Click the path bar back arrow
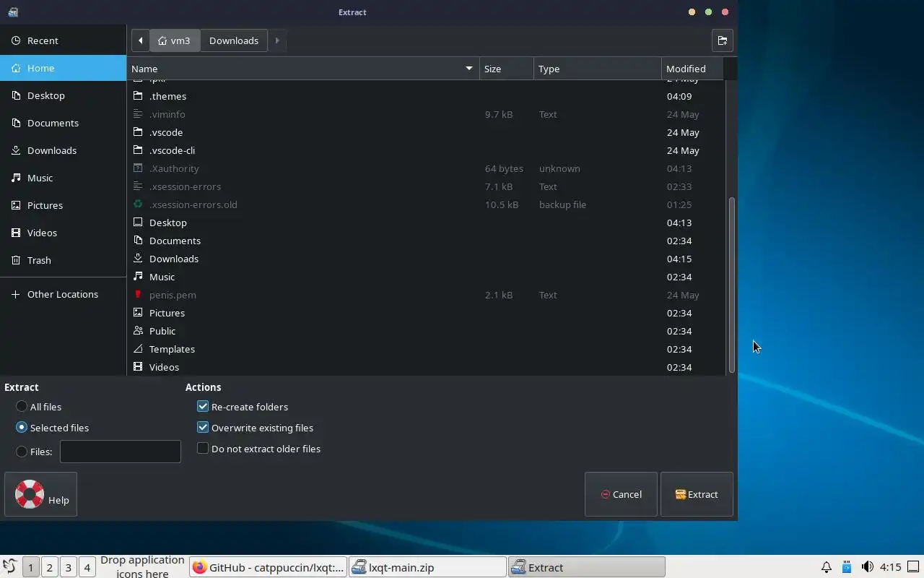Viewport: 924px width, 578px height. (x=140, y=40)
